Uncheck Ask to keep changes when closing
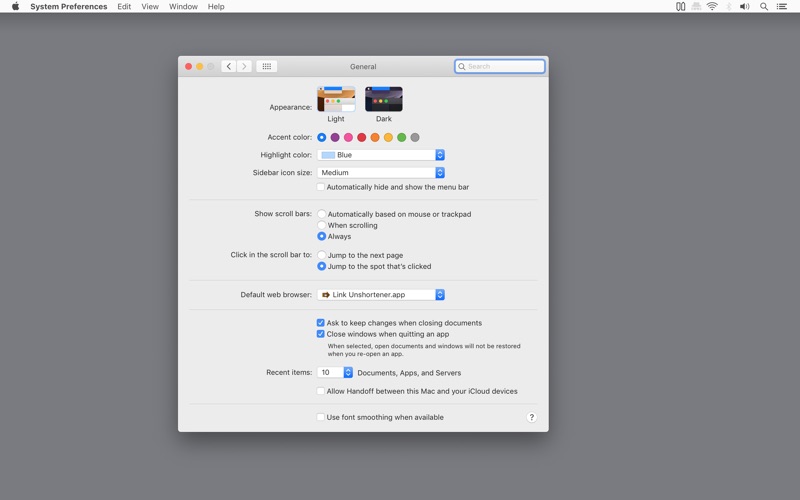 click(321, 323)
